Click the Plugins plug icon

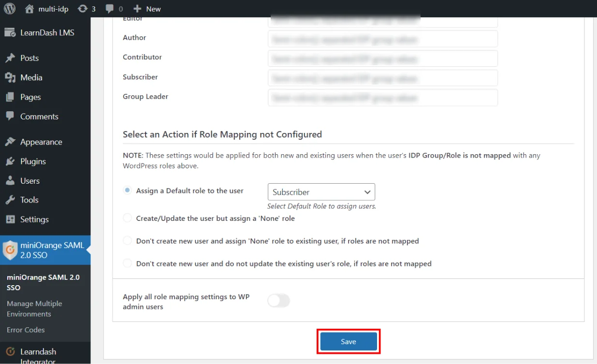click(10, 161)
